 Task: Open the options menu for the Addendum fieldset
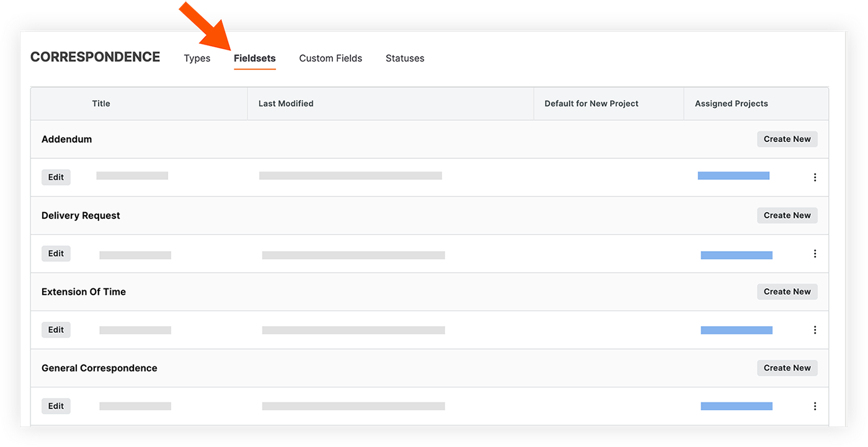(815, 177)
